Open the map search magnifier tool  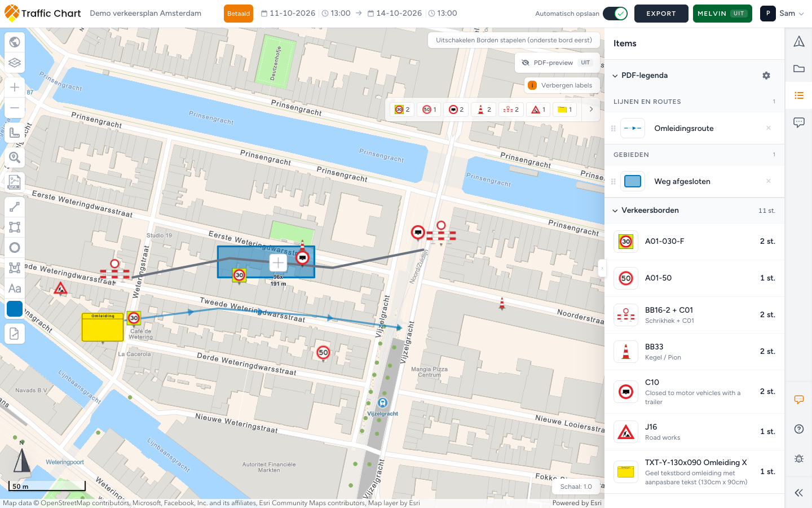(x=15, y=157)
